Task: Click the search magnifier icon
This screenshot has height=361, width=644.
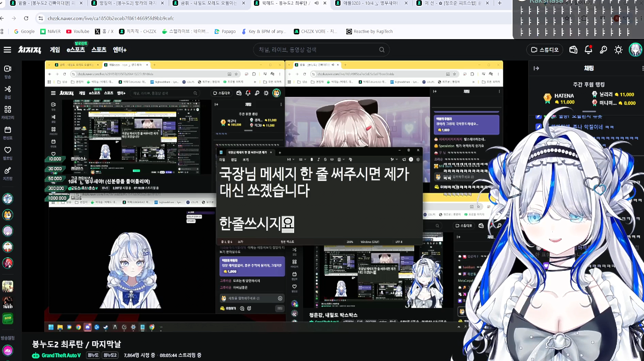Action: coord(382,50)
